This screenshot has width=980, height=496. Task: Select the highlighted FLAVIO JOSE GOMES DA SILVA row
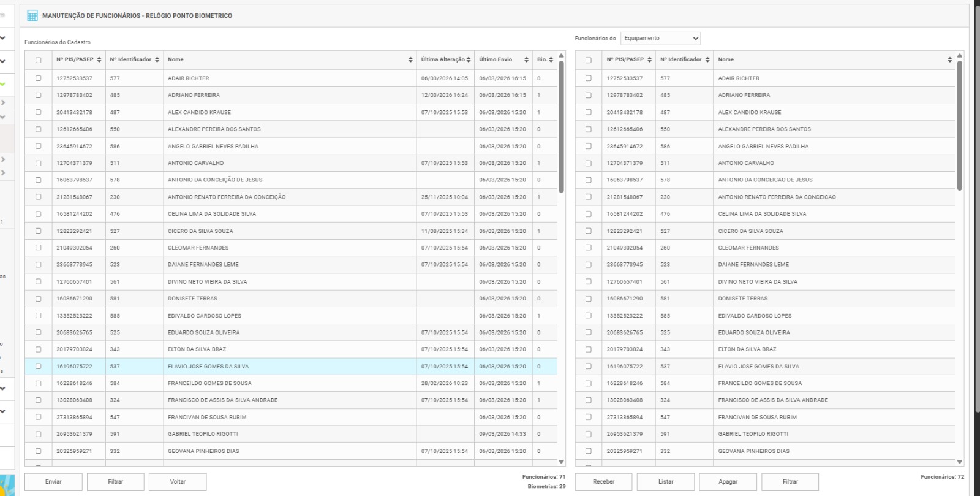click(208, 367)
